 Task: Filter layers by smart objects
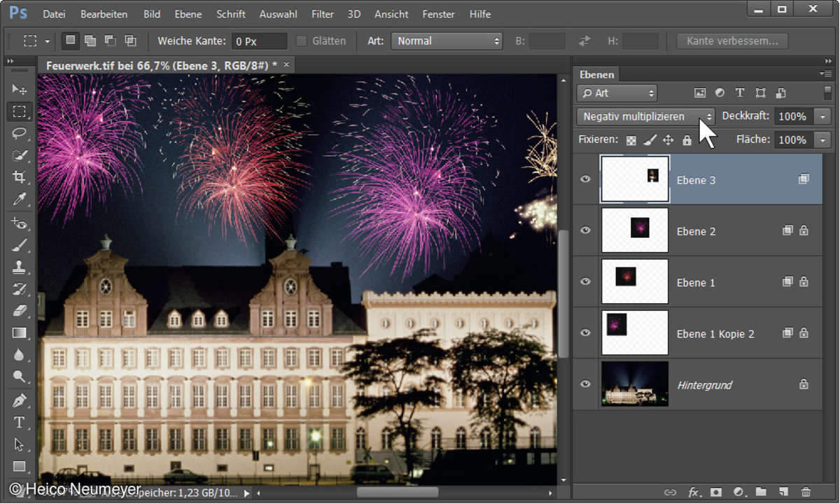tap(781, 93)
